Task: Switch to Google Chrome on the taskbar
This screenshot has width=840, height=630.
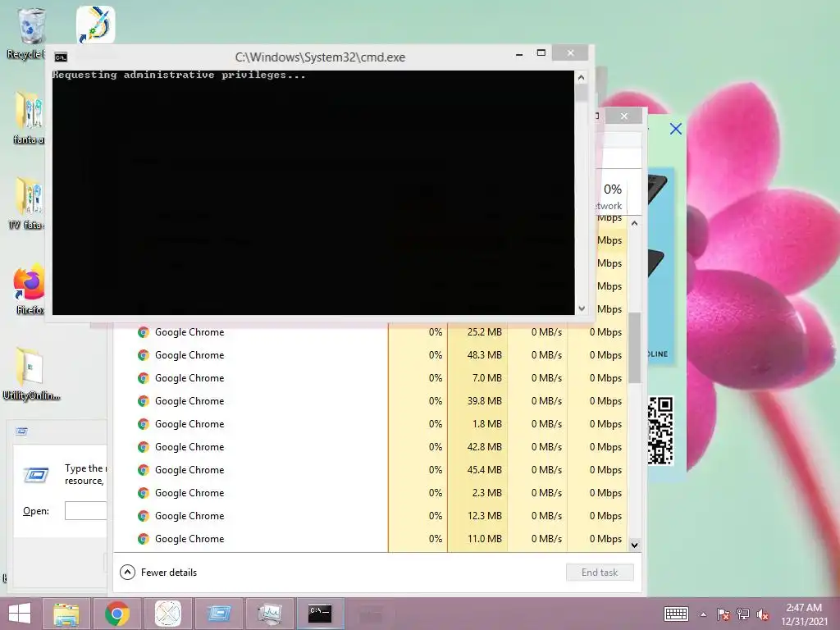Action: (x=117, y=614)
